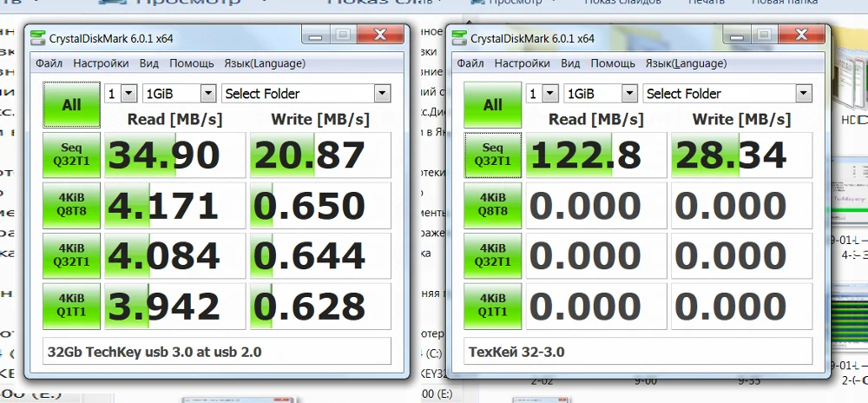Minimize the right CrystalDiskMark window
Screen dimensions: 868x403
[737, 36]
